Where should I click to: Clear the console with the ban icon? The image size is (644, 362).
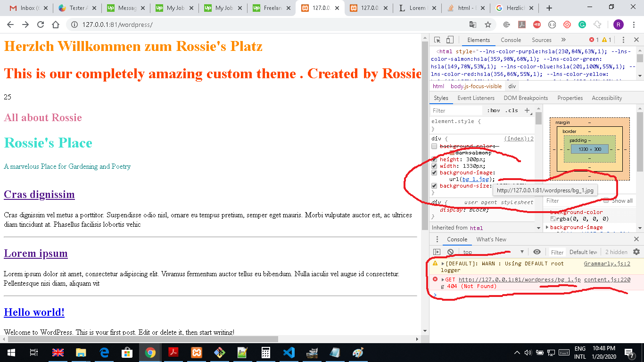(450, 252)
